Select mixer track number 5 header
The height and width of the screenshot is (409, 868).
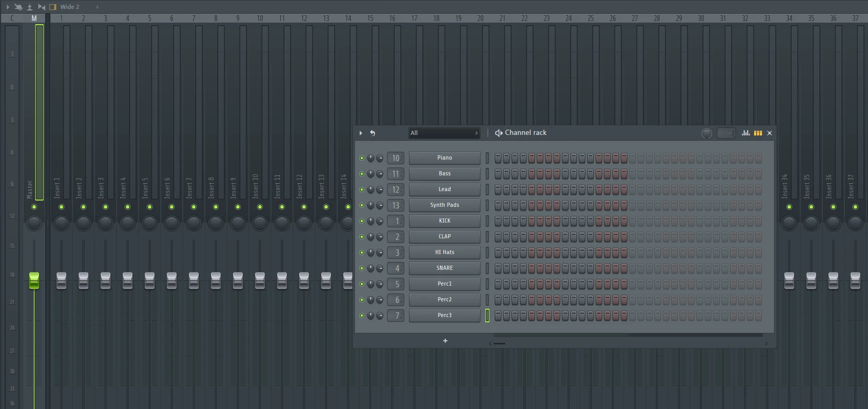click(x=150, y=18)
